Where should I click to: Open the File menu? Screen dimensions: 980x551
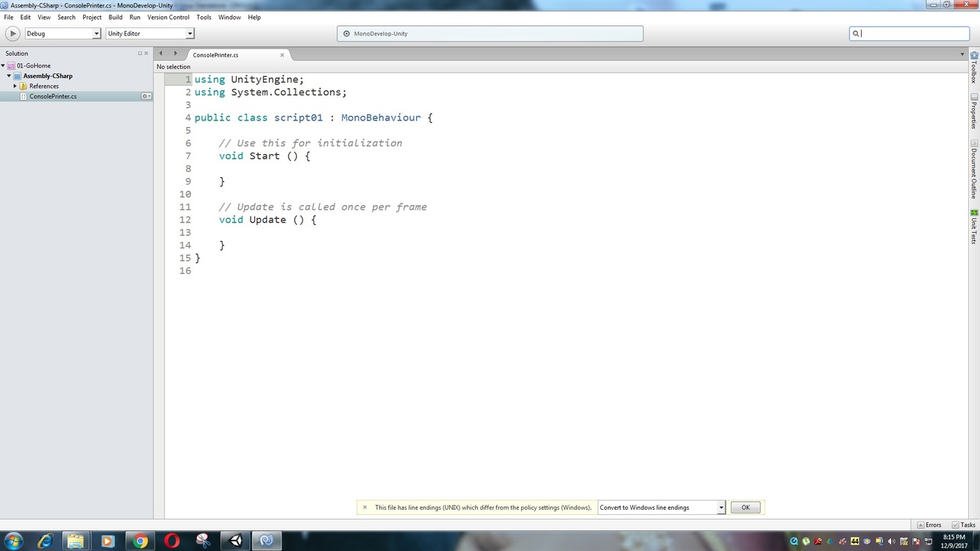tap(9, 17)
